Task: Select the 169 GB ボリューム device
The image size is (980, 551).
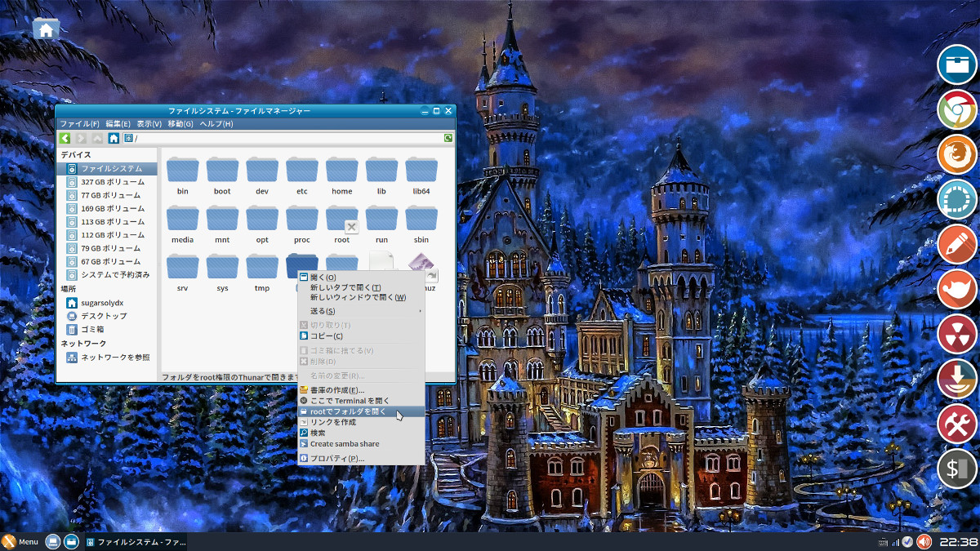Action: pyautogui.click(x=105, y=208)
